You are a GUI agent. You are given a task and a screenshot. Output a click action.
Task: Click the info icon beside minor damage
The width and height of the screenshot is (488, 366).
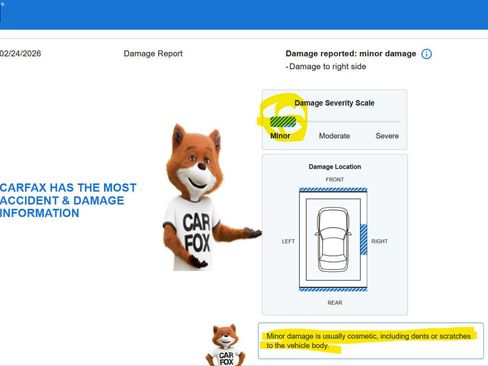[426, 54]
